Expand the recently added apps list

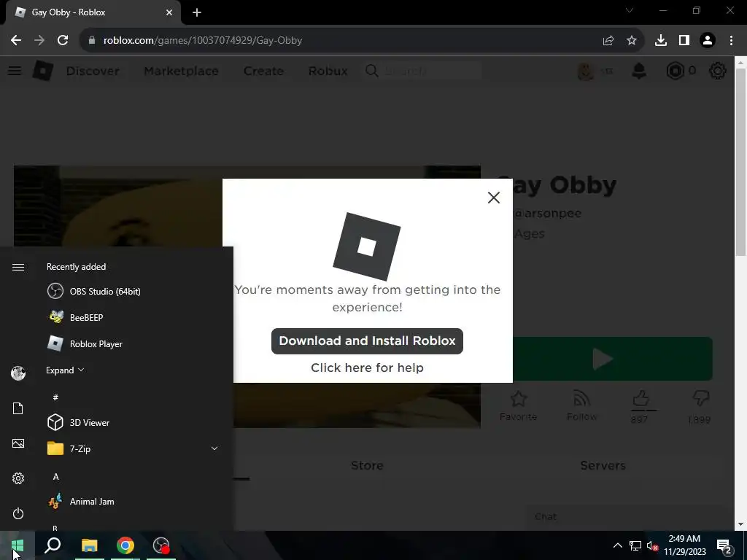click(65, 370)
